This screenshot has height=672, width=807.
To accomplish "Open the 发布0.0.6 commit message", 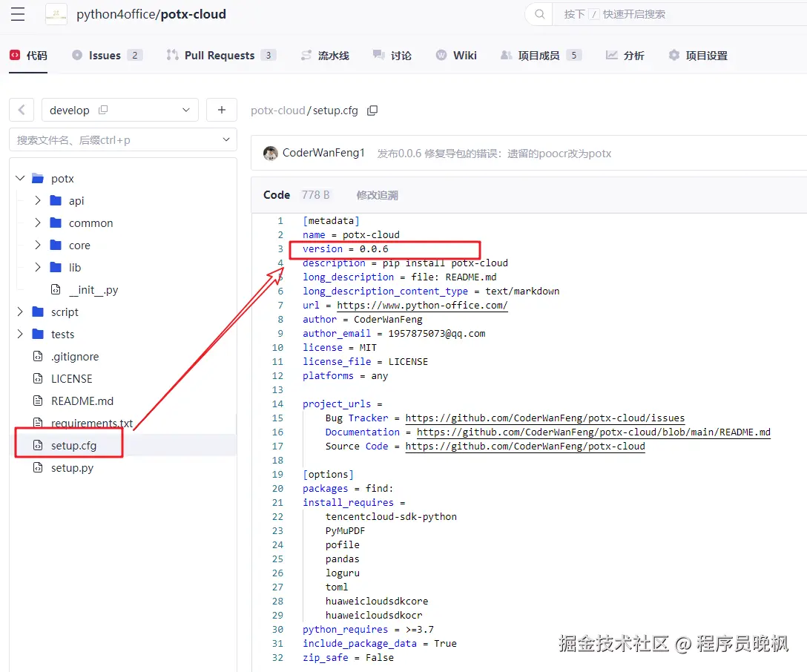I will [494, 154].
